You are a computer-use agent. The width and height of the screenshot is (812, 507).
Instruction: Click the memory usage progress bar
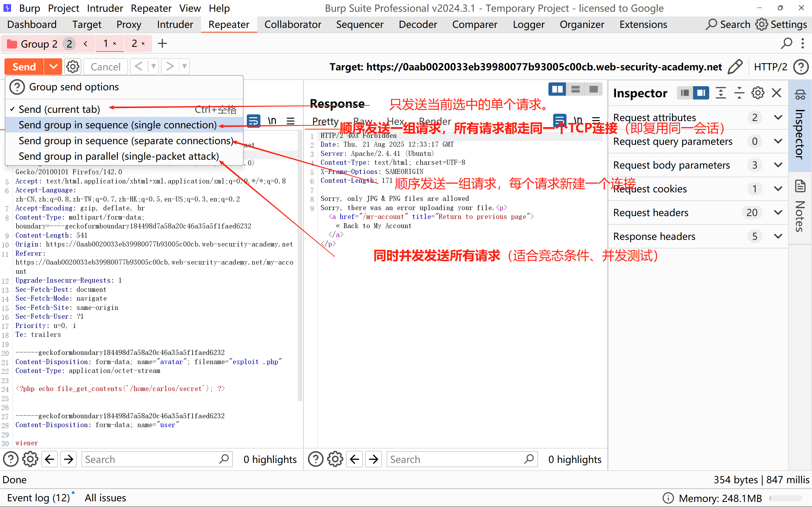tap(785, 498)
